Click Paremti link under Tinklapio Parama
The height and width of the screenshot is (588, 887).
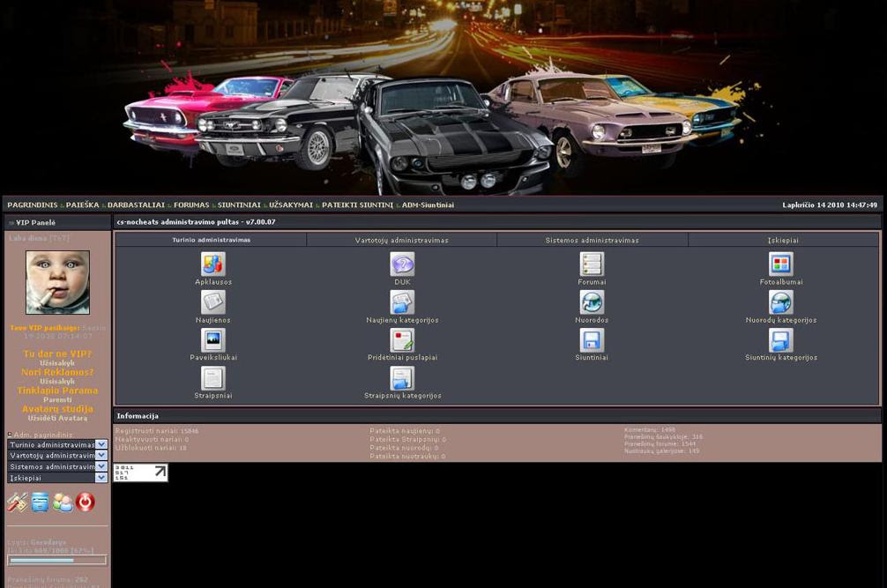57,399
